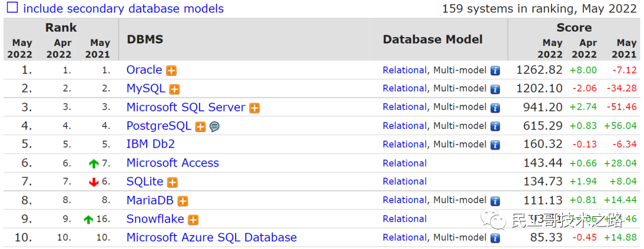Click the Relational model link for MySQL

[404, 88]
